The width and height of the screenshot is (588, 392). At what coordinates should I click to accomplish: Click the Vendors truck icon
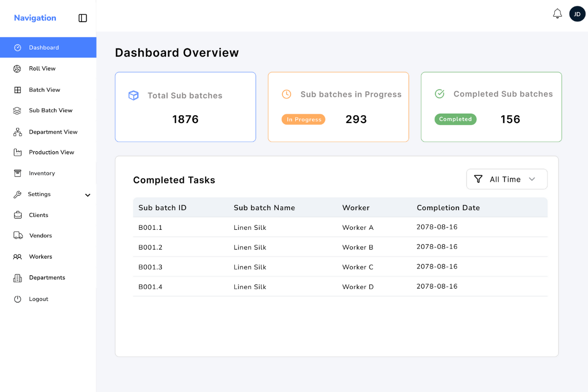pos(18,236)
